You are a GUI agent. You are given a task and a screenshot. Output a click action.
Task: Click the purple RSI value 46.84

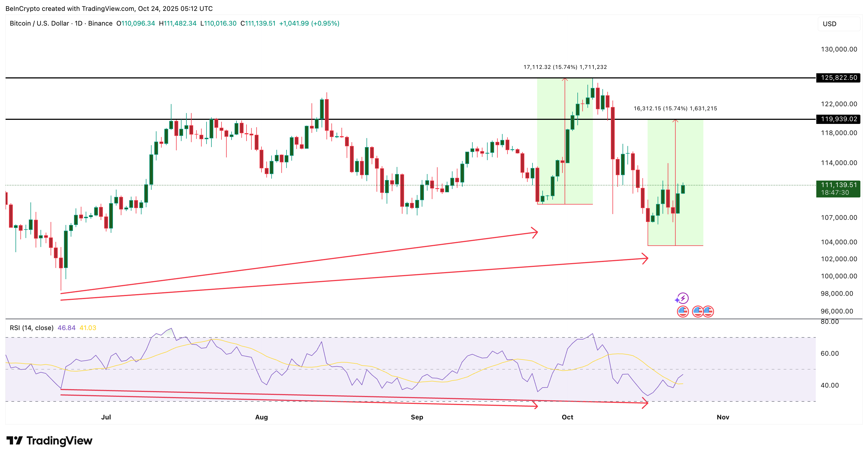click(x=66, y=328)
